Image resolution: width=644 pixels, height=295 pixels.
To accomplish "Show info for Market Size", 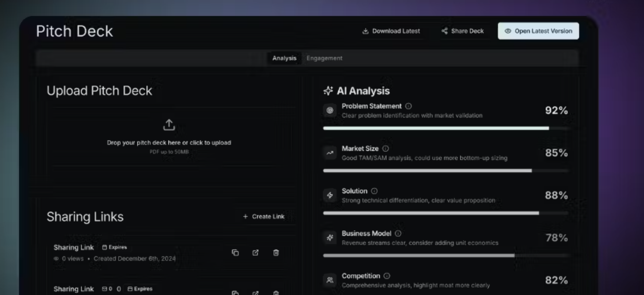I will coord(385,149).
